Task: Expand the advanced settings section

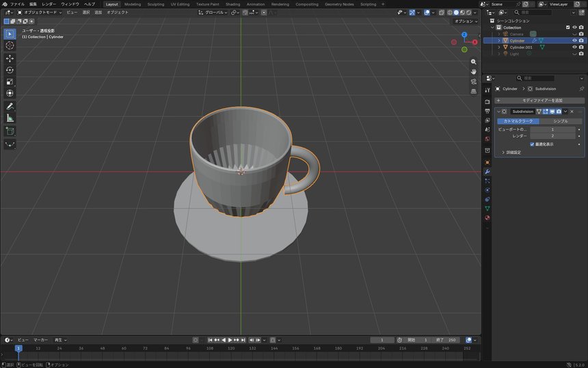Action: [511, 153]
